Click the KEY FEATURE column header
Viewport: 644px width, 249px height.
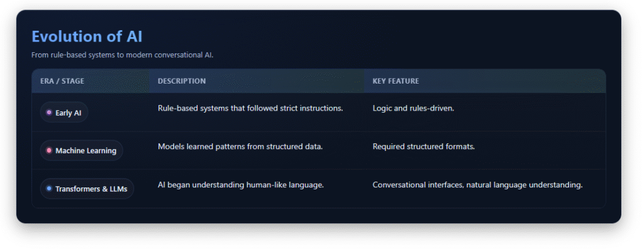[396, 81]
